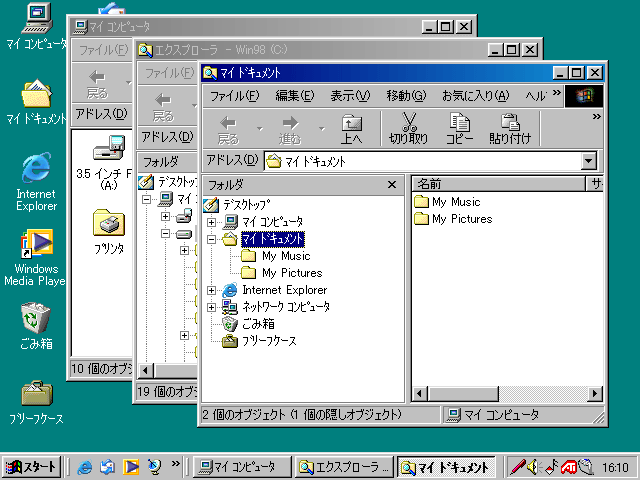Expand Quick Launch overflow chevron
Image resolution: width=640 pixels, height=480 pixels.
click(x=176, y=464)
